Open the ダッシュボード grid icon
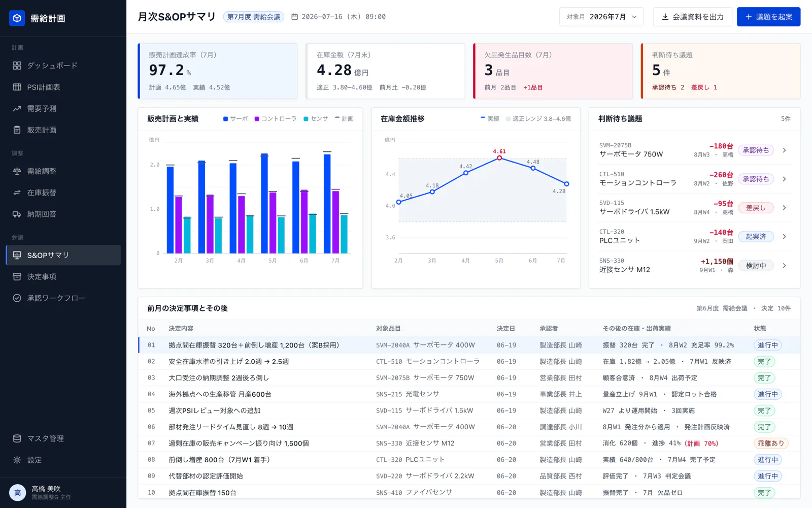The height and width of the screenshot is (508, 812). (17, 66)
